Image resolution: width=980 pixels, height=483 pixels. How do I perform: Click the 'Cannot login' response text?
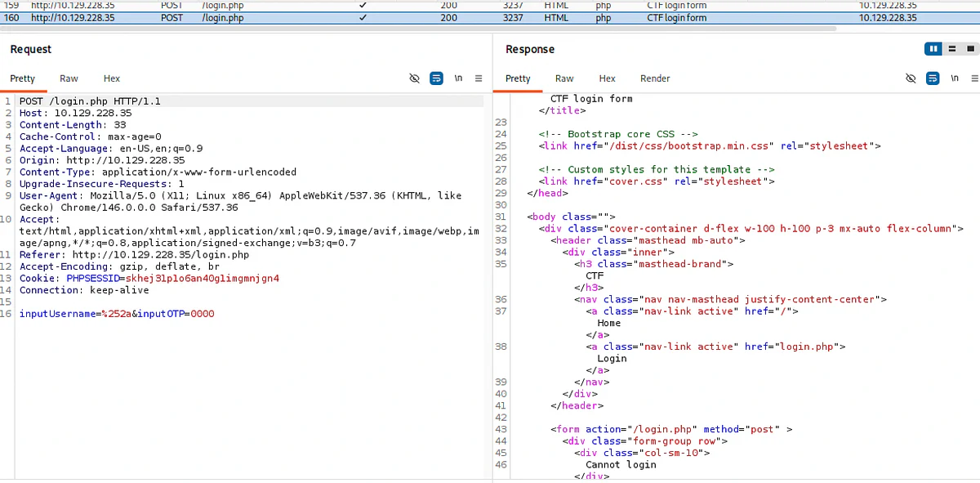pyautogui.click(x=621, y=465)
